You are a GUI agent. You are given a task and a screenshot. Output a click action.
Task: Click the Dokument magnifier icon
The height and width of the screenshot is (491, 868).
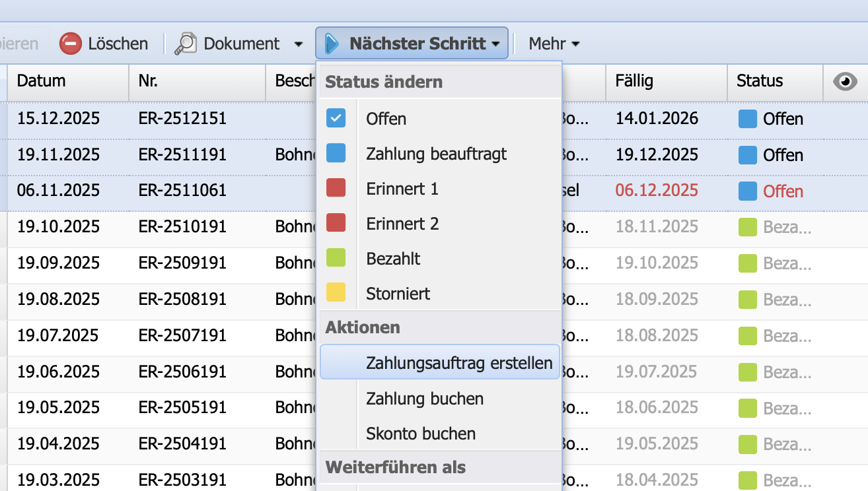185,44
